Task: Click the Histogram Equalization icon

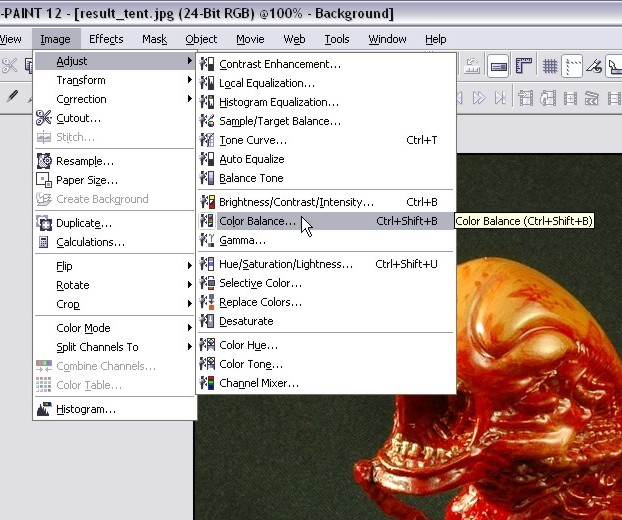Action: coord(207,102)
